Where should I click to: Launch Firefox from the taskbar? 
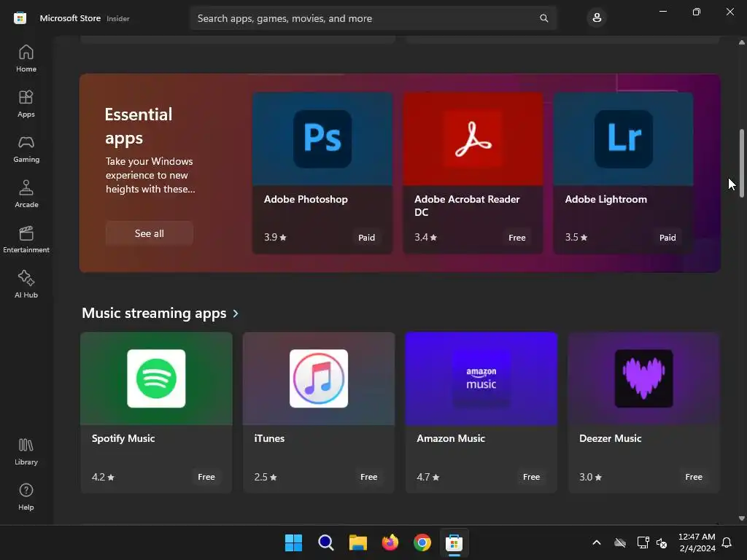click(x=390, y=542)
